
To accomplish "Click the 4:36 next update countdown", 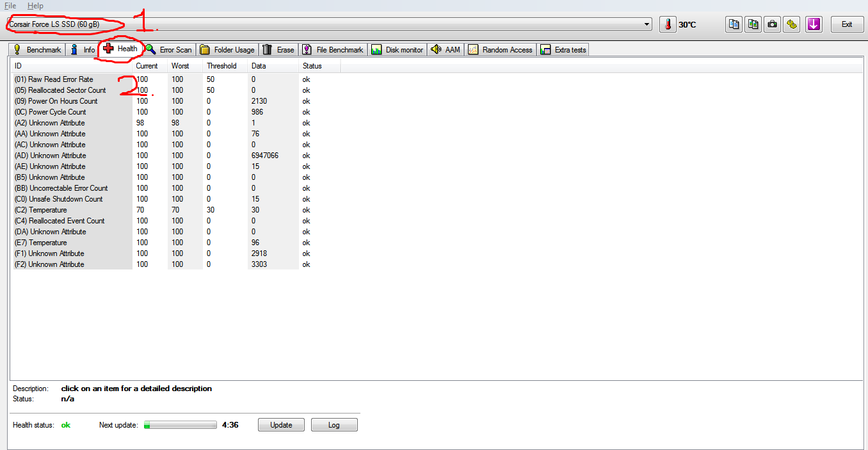I will [x=230, y=425].
